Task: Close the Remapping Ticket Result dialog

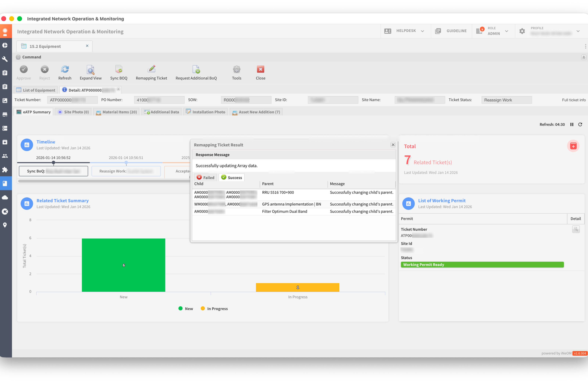Action: pyautogui.click(x=393, y=145)
